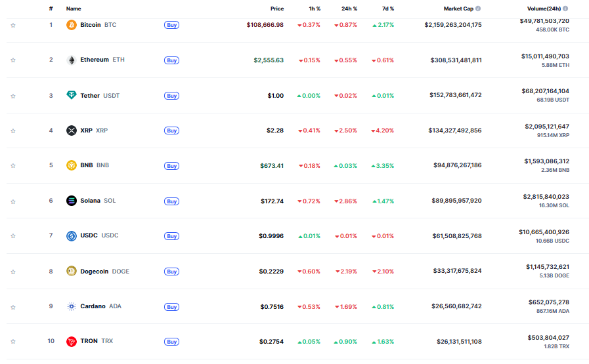
Task: Sort by the Name column header
Action: tap(74, 9)
